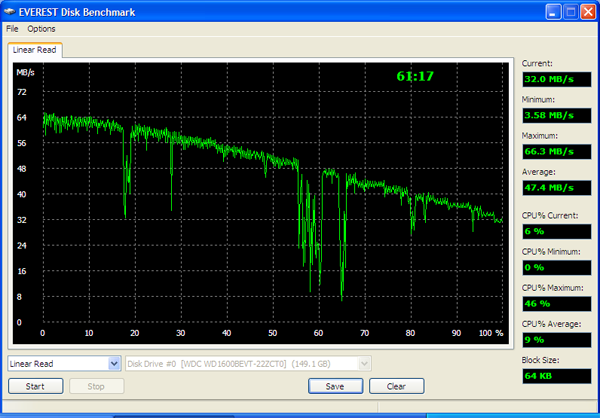Click the CPU% Minimum 0 % value
600x418 pixels.
coord(557,267)
